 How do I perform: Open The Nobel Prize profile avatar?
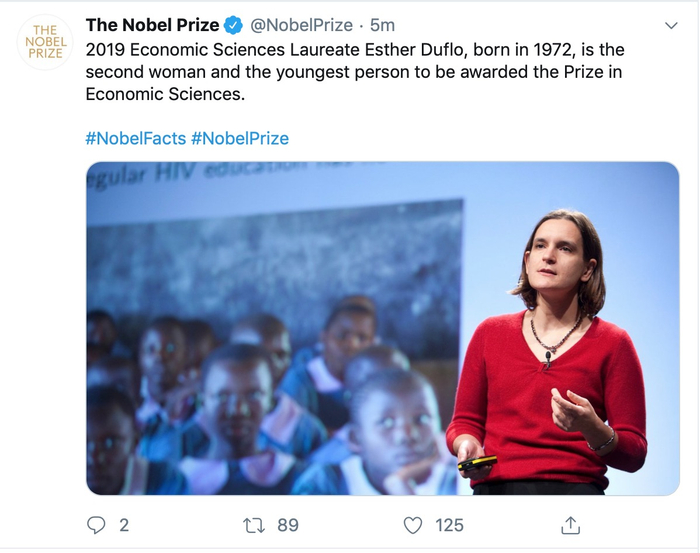click(45, 42)
